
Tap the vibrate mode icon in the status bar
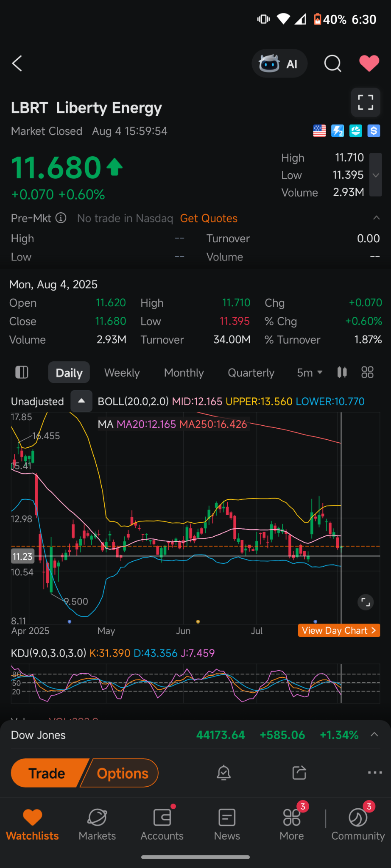point(263,19)
